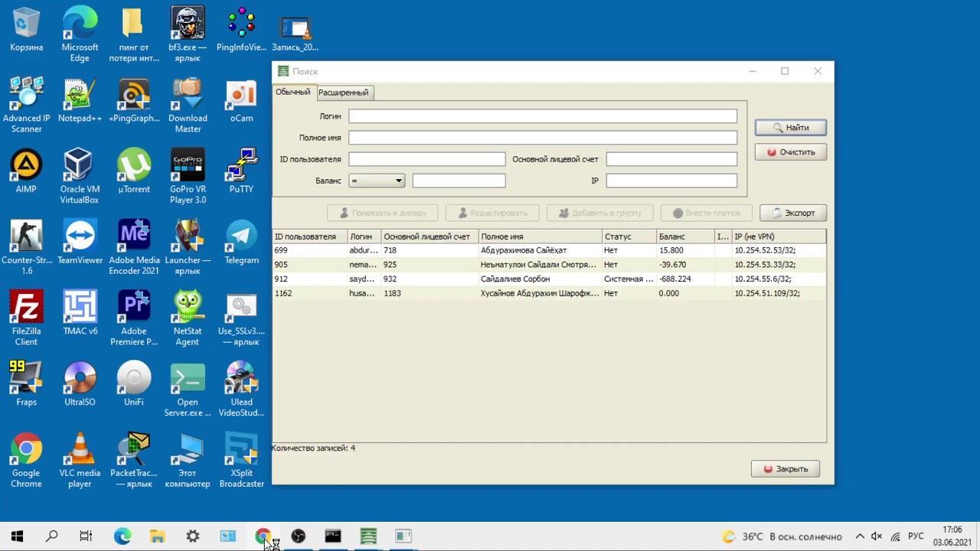The width and height of the screenshot is (980, 551).
Task: Focus the ID пользователя input field
Action: (x=426, y=159)
